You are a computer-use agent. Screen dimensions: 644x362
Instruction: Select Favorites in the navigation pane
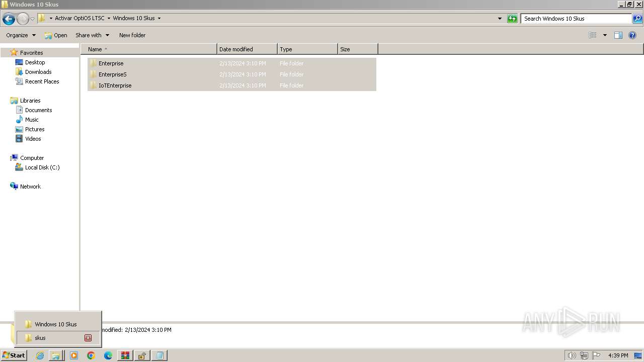click(31, 53)
